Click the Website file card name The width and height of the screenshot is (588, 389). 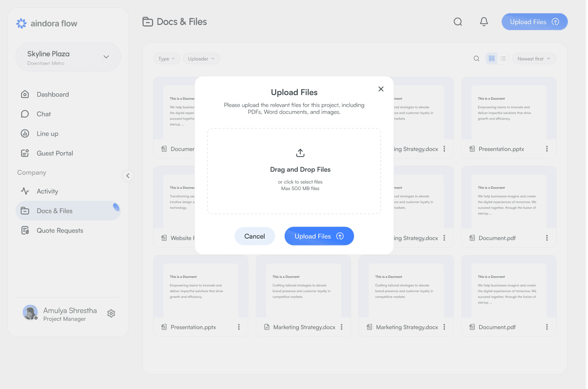(183, 238)
